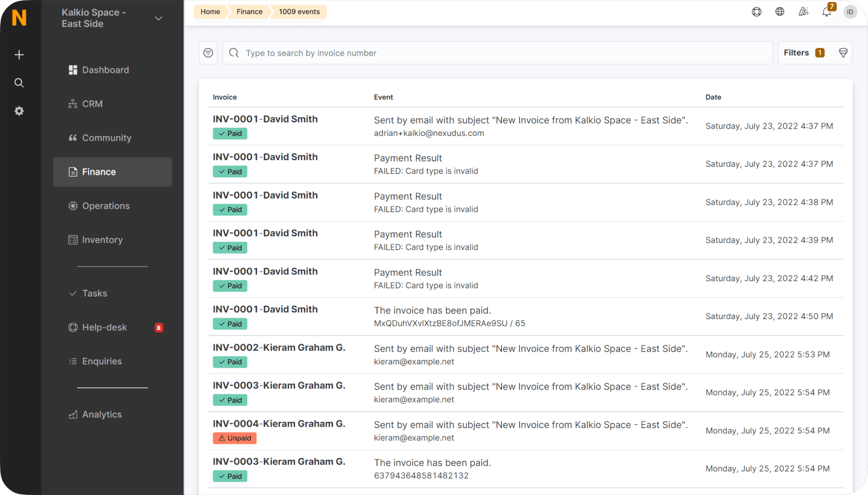Image resolution: width=868 pixels, height=495 pixels.
Task: Open the notifications bell with 7 alerts
Action: pos(826,11)
